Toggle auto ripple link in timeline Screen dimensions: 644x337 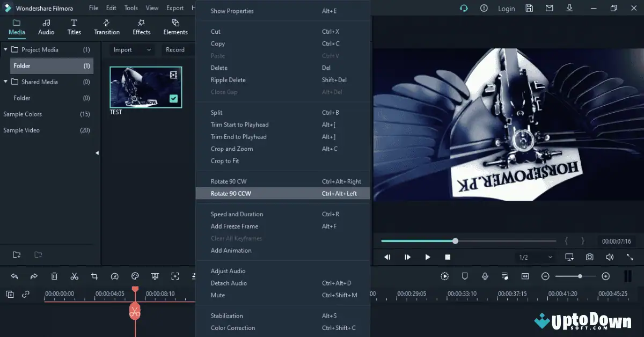coord(25,294)
